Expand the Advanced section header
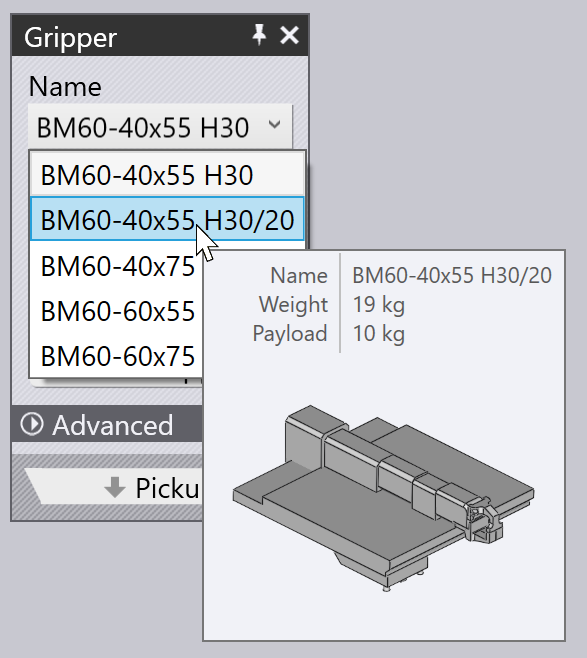 (107, 424)
